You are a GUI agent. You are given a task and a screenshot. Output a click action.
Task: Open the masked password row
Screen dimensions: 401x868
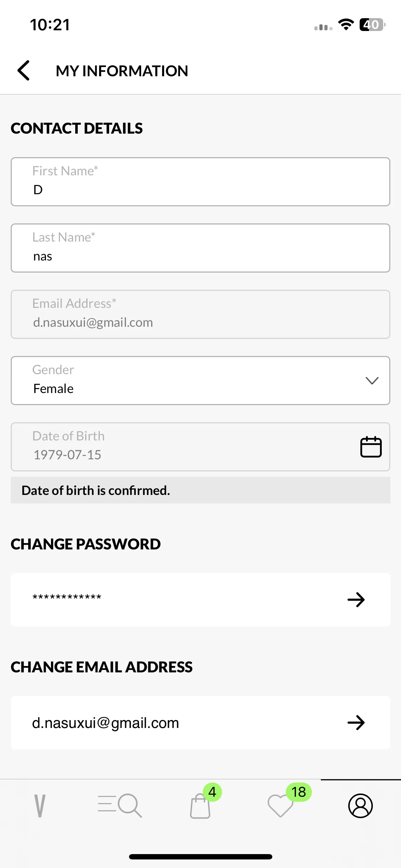coord(200,600)
